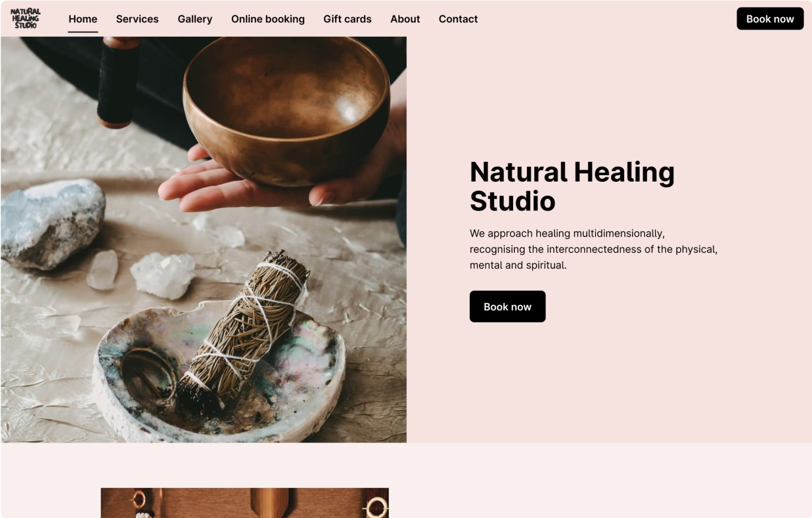Click the header Book now button
The image size is (812, 518).
pyautogui.click(x=770, y=19)
